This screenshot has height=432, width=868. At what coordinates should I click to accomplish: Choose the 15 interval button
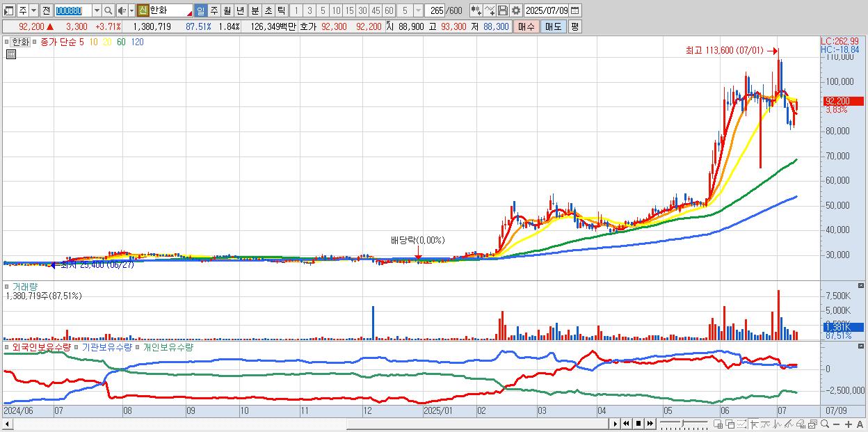click(x=349, y=11)
